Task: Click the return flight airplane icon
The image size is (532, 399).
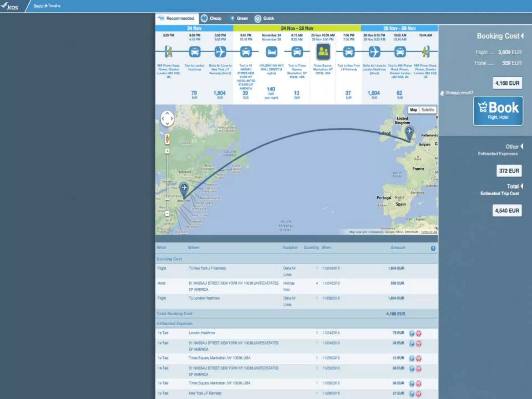Action: coord(374,52)
